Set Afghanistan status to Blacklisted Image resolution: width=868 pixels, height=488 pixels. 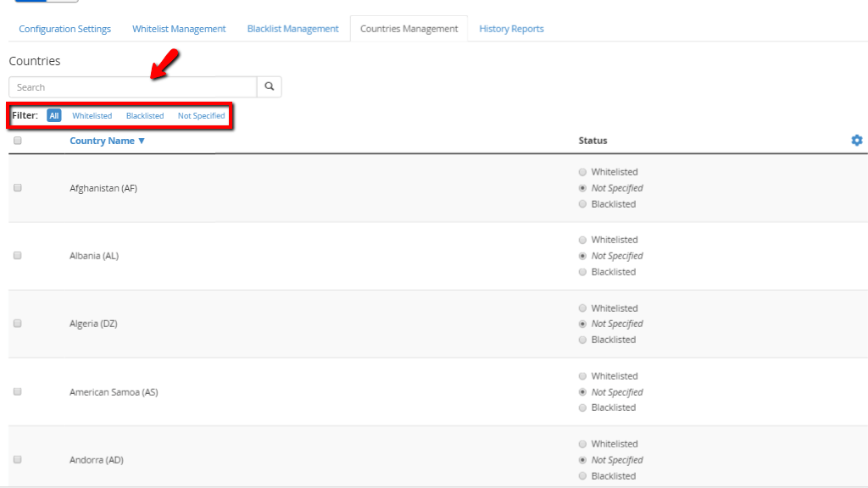click(x=582, y=204)
